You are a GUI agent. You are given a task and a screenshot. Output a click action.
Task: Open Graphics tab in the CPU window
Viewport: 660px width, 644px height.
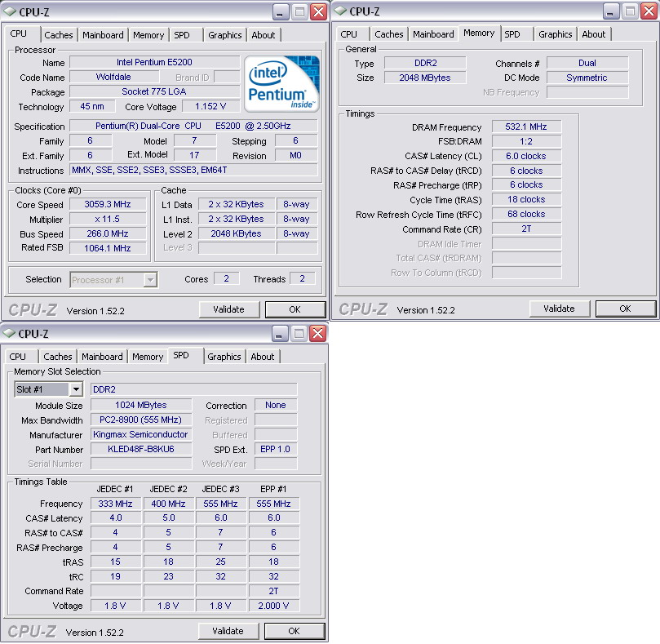pos(225,35)
